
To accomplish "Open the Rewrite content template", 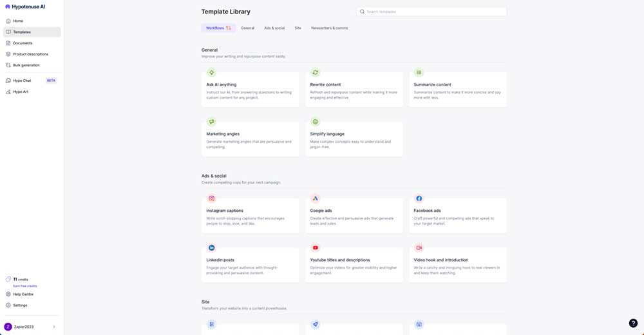I will pos(354,89).
